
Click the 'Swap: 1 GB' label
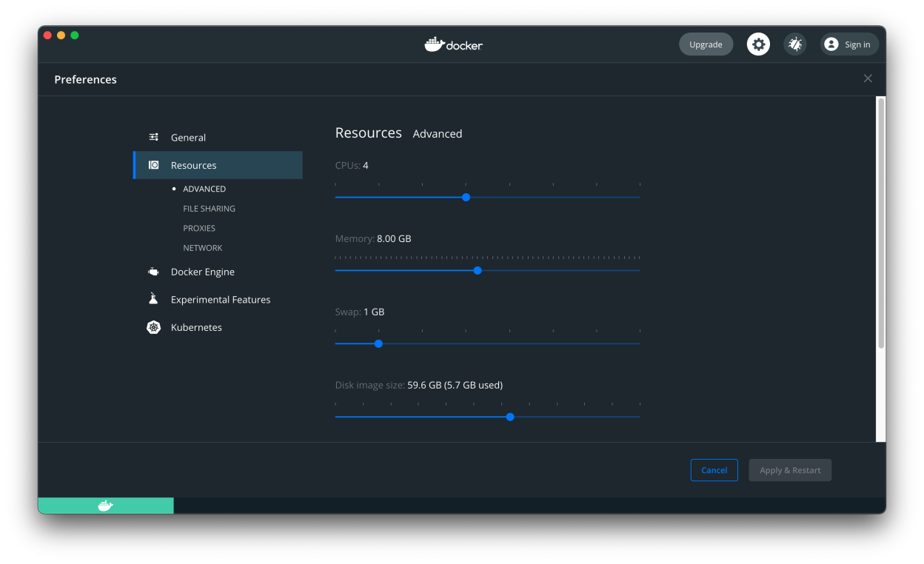(360, 312)
